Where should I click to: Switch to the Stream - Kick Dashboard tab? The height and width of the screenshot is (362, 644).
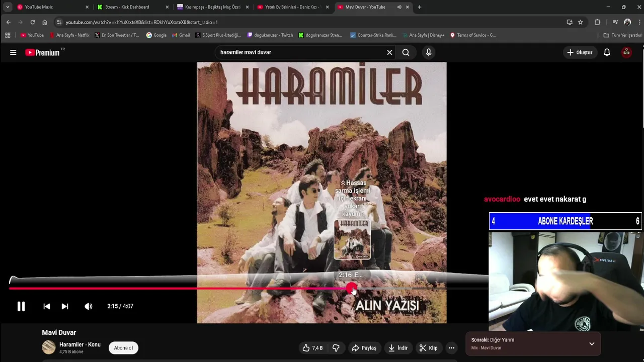(x=133, y=7)
